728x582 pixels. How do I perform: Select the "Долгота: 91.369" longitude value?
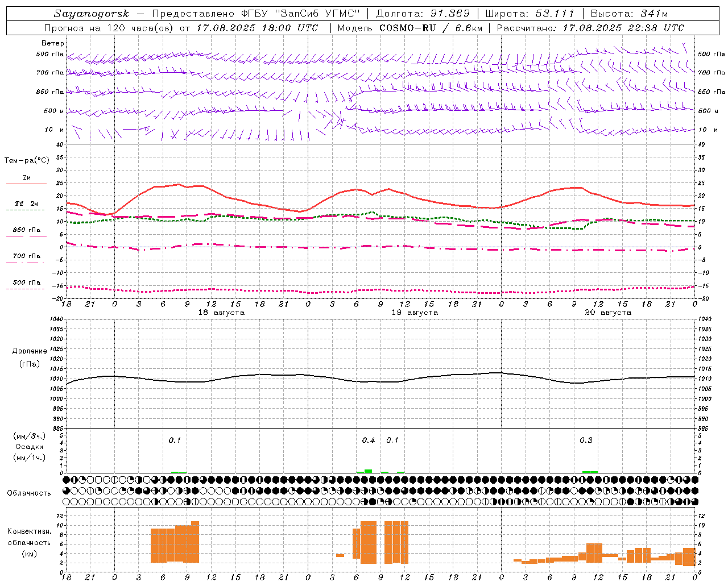(423, 14)
